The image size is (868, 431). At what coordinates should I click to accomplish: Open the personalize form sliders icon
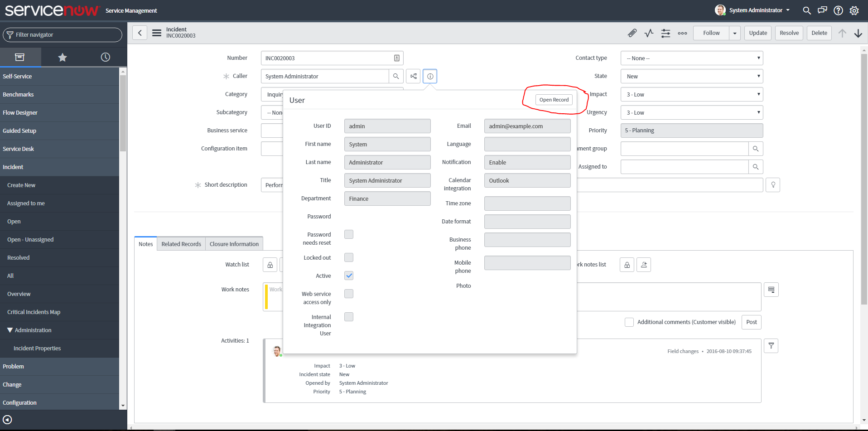click(x=665, y=33)
